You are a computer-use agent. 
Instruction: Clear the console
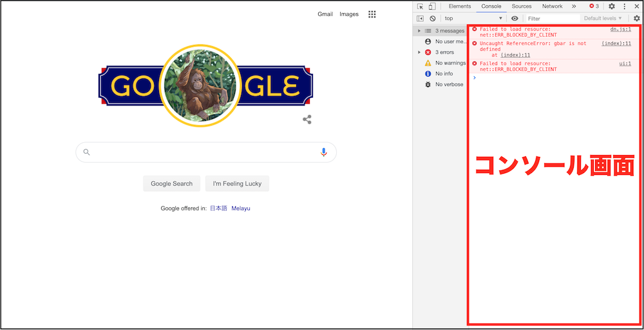click(433, 19)
